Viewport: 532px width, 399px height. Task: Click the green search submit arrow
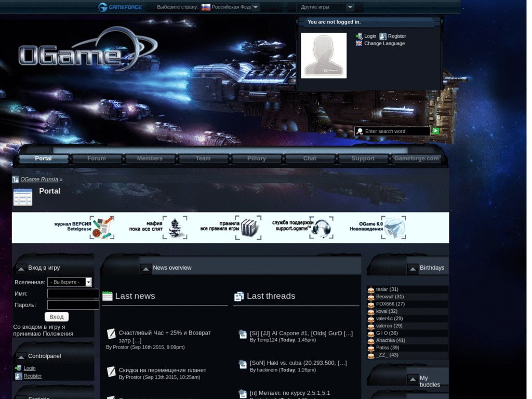pos(436,131)
